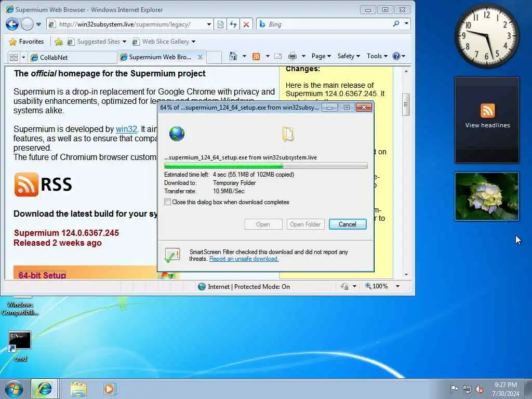Expand the zoom level dropdown arrow
The height and width of the screenshot is (399, 532).
click(397, 287)
